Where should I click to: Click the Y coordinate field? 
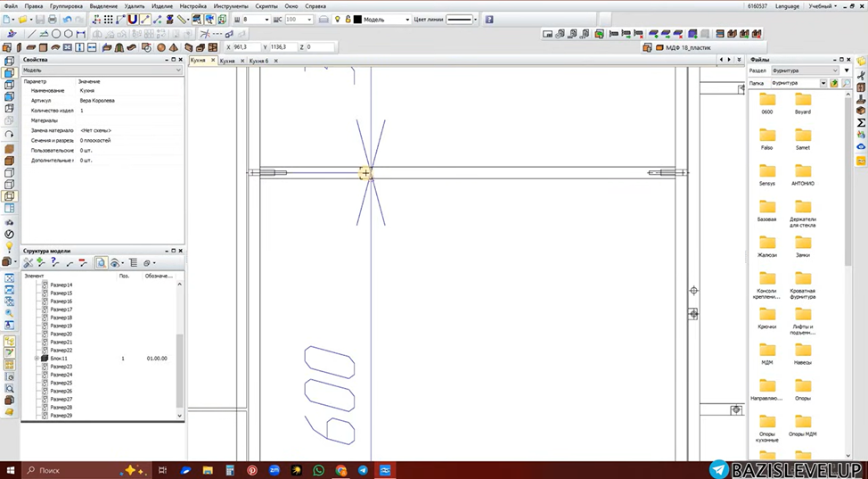tap(283, 47)
